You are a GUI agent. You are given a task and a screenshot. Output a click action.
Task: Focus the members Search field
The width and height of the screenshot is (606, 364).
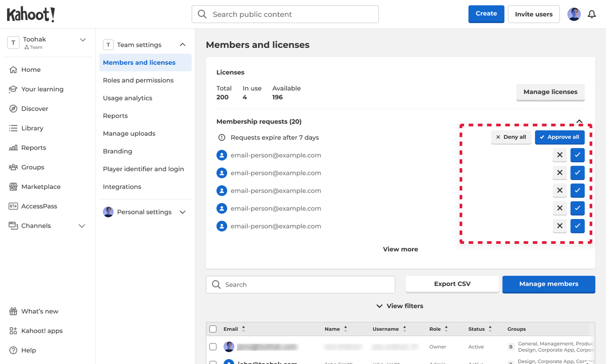[300, 285]
